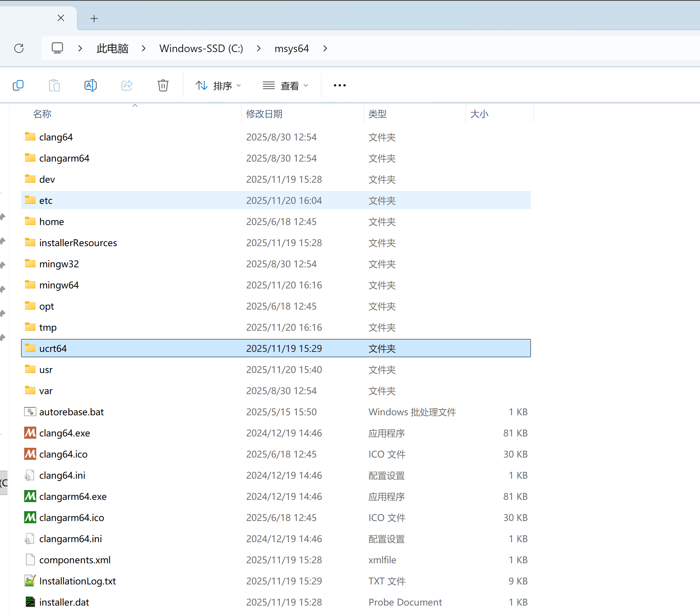Click the clangarm64.exe application icon
This screenshot has width=700, height=615.
coord(30,496)
